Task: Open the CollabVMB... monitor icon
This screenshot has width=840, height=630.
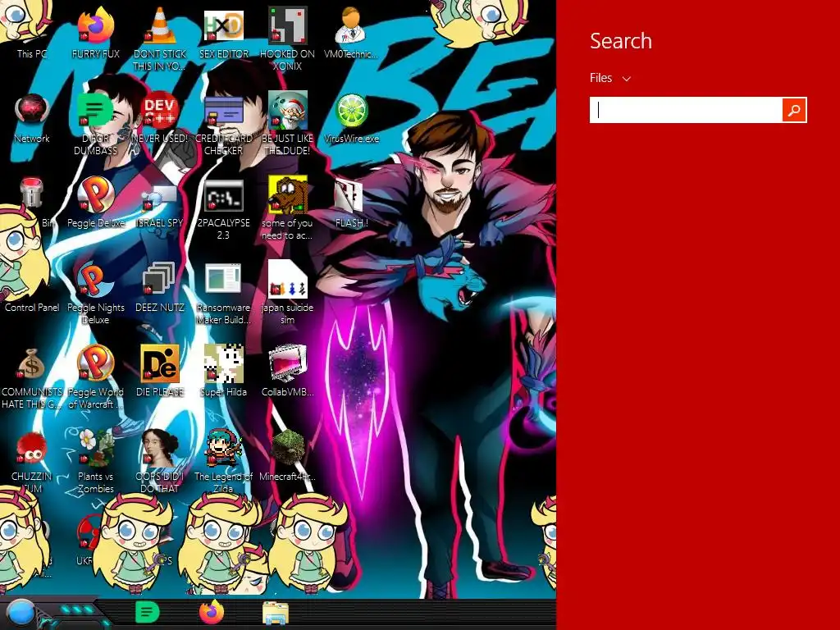Action: 287,371
